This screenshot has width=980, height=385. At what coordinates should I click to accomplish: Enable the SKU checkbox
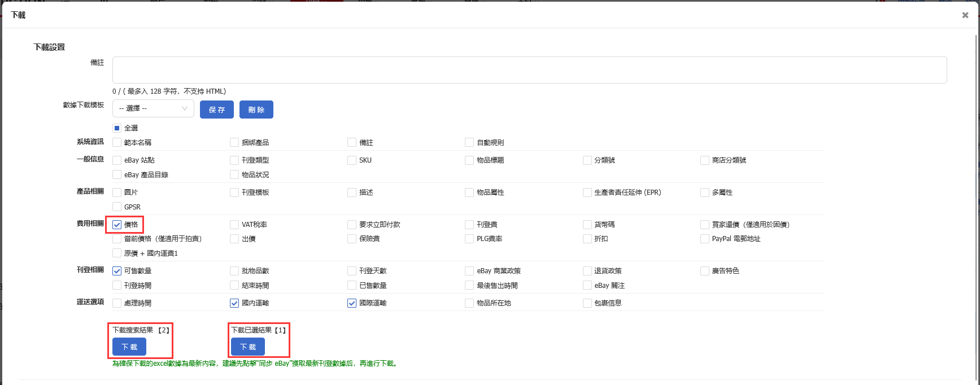point(352,160)
